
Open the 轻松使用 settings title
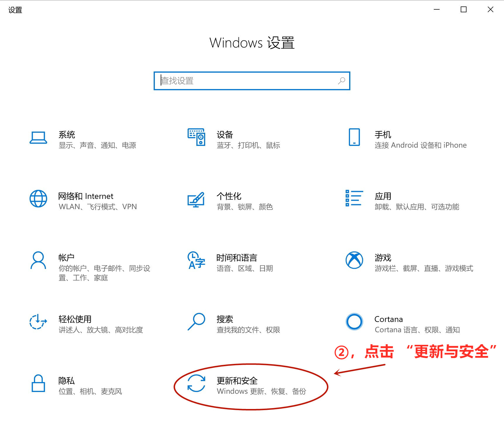coord(75,319)
